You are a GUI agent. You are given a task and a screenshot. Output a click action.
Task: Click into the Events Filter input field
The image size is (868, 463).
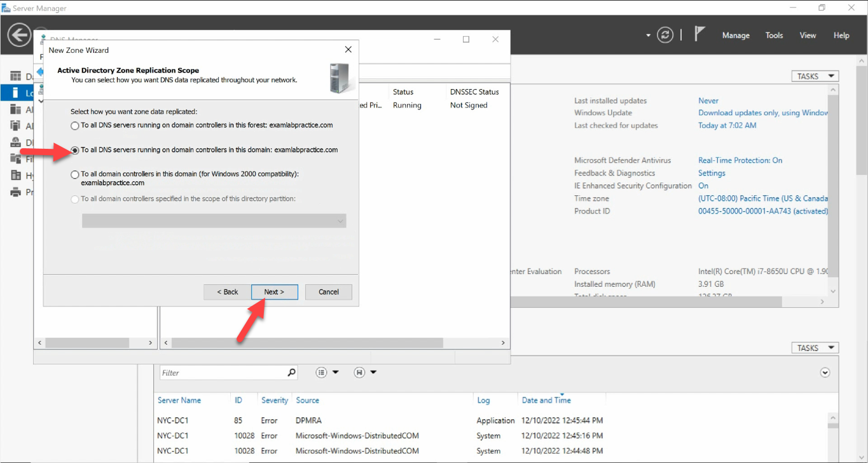pyautogui.click(x=223, y=373)
